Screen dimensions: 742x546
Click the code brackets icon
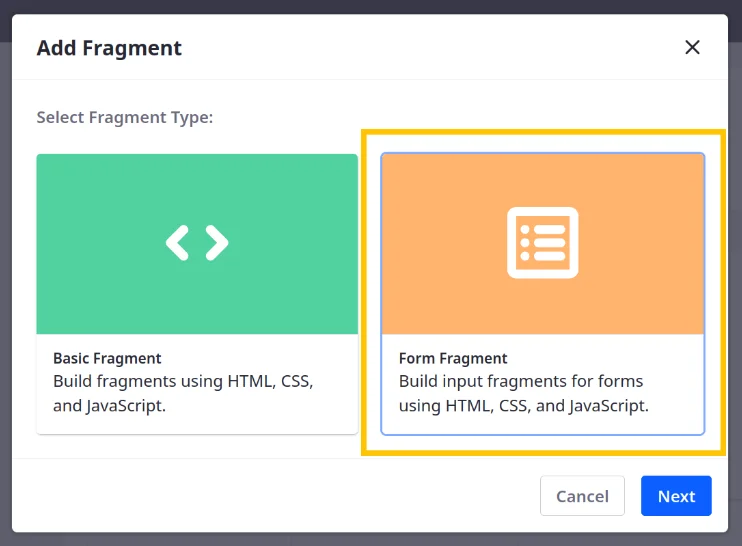tap(197, 243)
